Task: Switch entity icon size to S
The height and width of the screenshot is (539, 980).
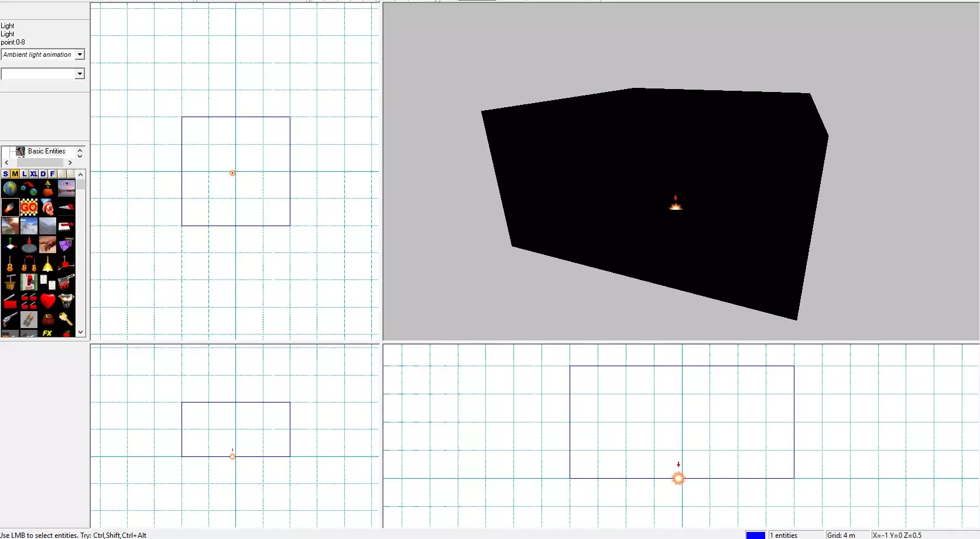Action: pos(6,174)
